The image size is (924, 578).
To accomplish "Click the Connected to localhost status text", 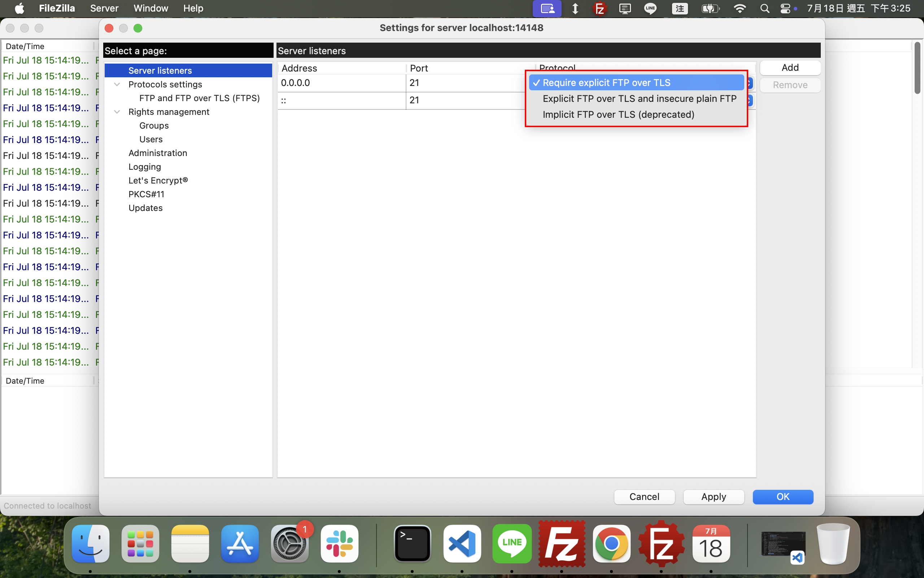I will tap(47, 506).
